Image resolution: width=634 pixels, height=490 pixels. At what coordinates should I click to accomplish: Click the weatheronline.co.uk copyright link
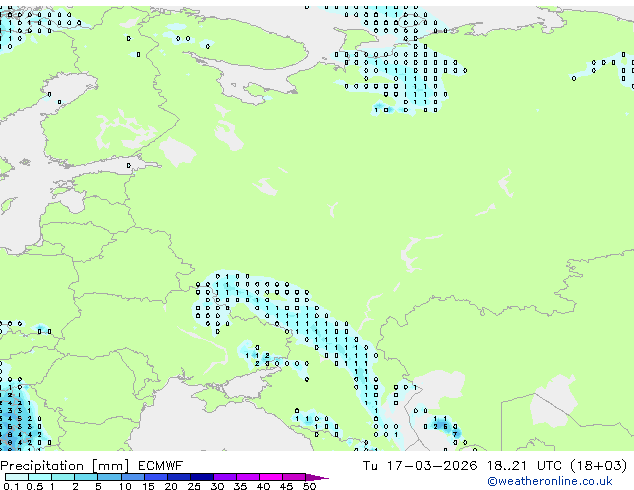550,481
